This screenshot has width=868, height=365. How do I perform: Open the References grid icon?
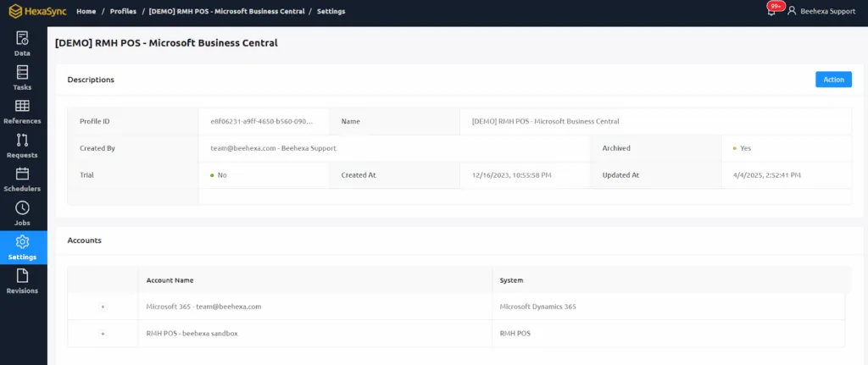pyautogui.click(x=23, y=106)
